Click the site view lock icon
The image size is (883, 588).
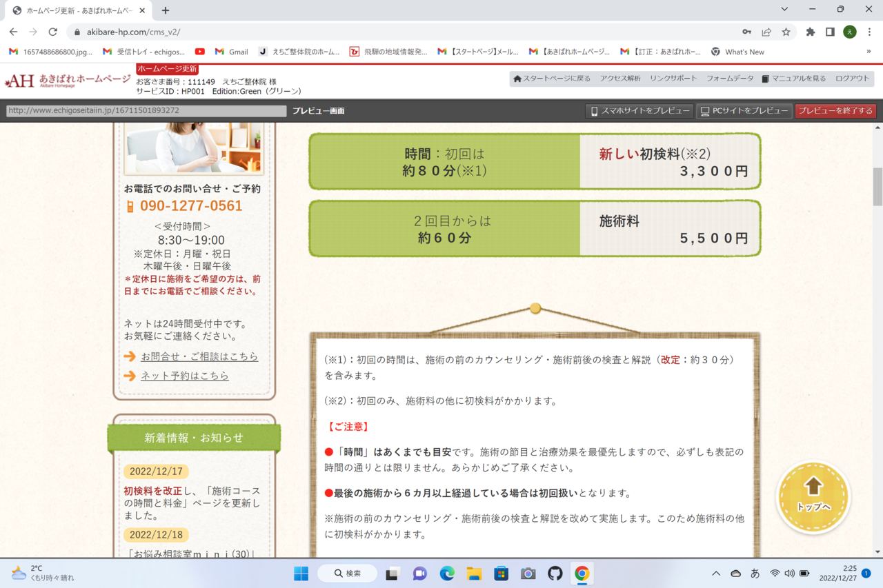77,32
